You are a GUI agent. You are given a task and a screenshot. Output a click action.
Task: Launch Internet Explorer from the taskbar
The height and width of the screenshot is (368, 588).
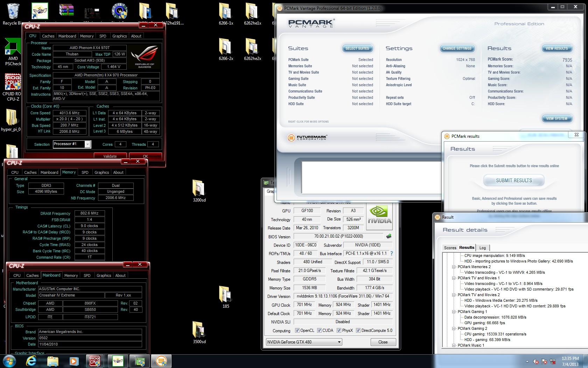pos(31,361)
